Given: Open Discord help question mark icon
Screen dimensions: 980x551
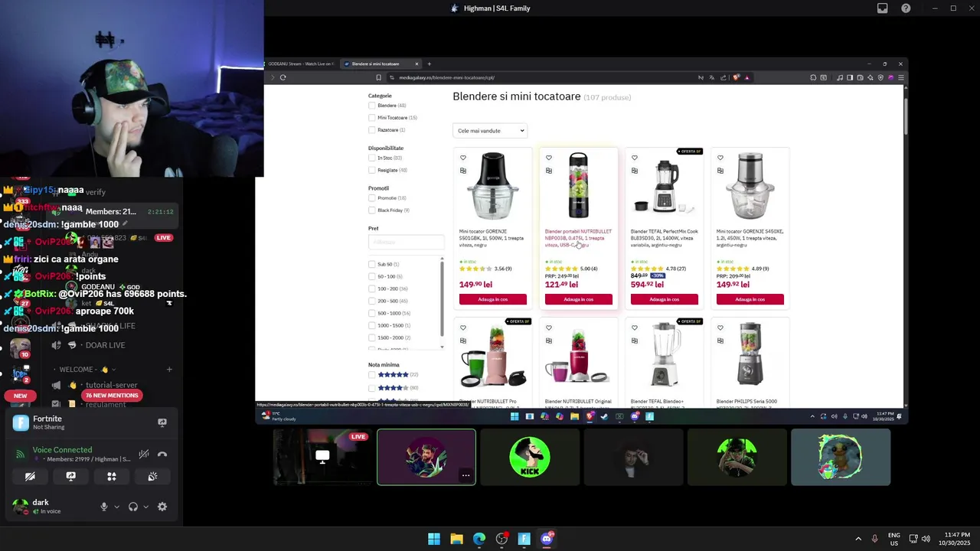Looking at the screenshot, I should pos(906,8).
